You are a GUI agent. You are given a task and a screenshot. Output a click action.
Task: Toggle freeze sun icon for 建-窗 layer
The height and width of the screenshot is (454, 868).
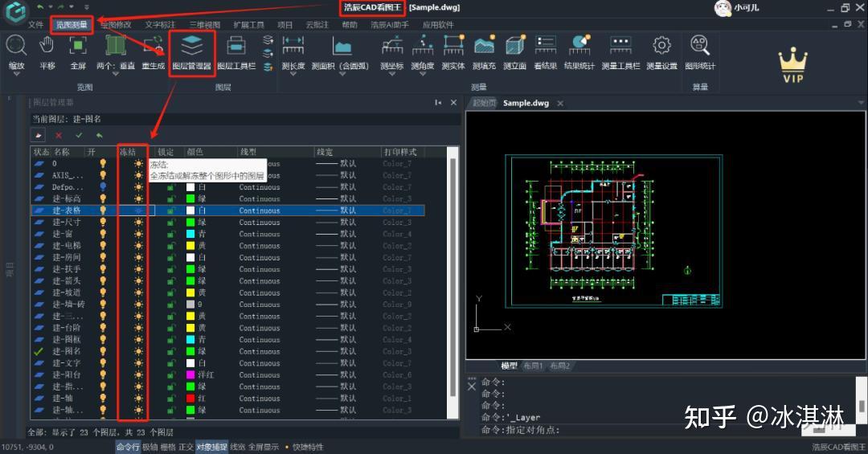138,234
